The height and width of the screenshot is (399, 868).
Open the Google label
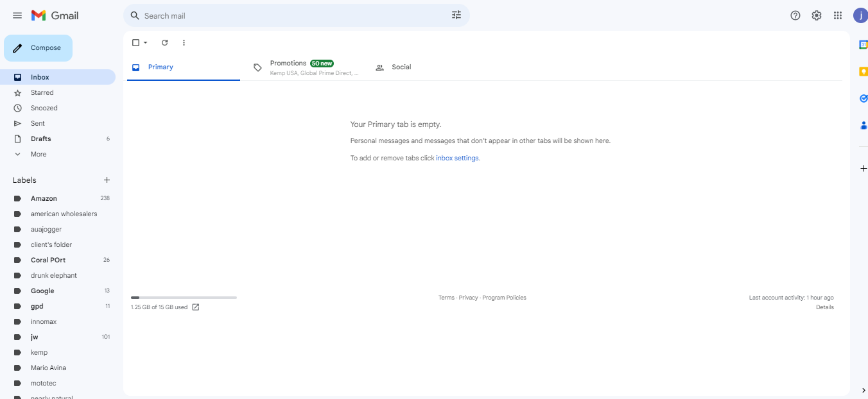pos(58,291)
